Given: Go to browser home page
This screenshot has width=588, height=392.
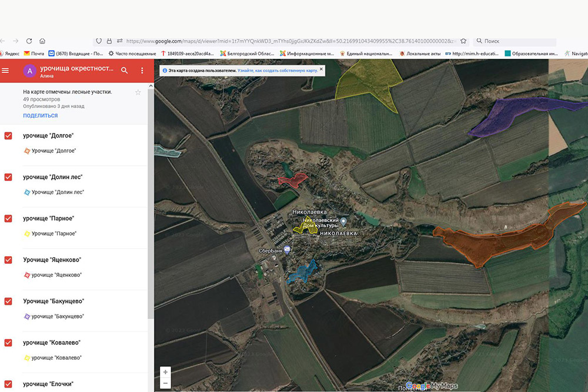Looking at the screenshot, I should point(42,41).
